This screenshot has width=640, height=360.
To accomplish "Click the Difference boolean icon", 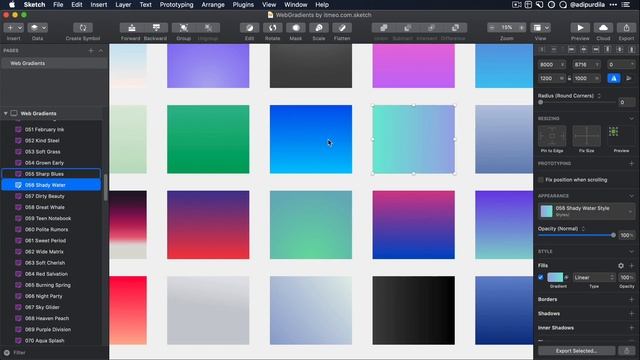I will coord(456,28).
